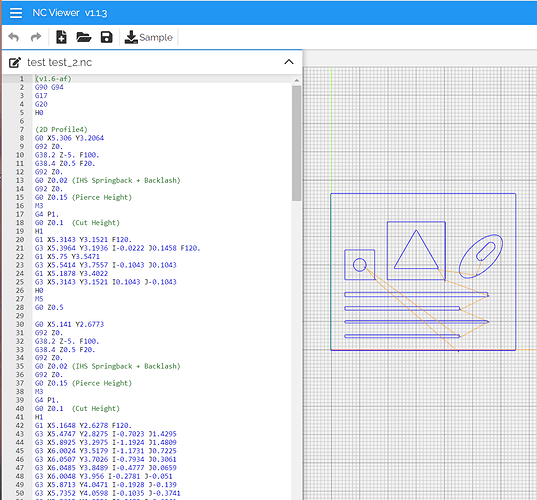Click line 15 'G0 Z0.15 (Pierce Height)'
This screenshot has width=537, height=500.
click(83, 197)
